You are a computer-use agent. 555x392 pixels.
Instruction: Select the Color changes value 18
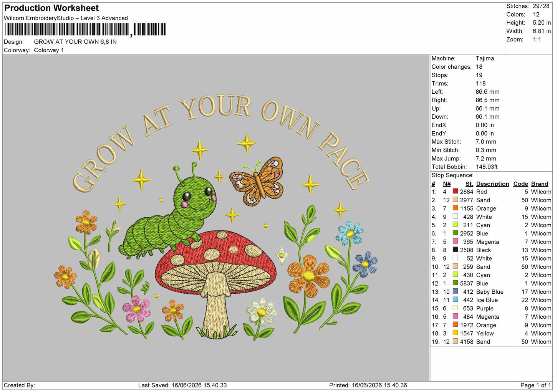click(x=479, y=67)
